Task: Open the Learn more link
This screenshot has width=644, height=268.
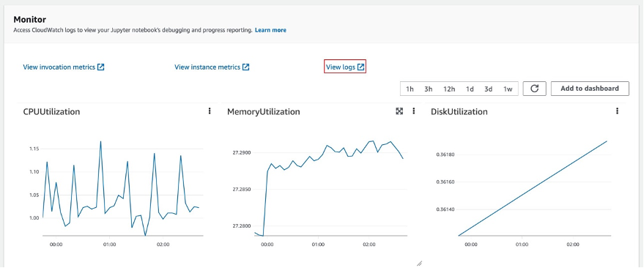Action: pyautogui.click(x=270, y=30)
